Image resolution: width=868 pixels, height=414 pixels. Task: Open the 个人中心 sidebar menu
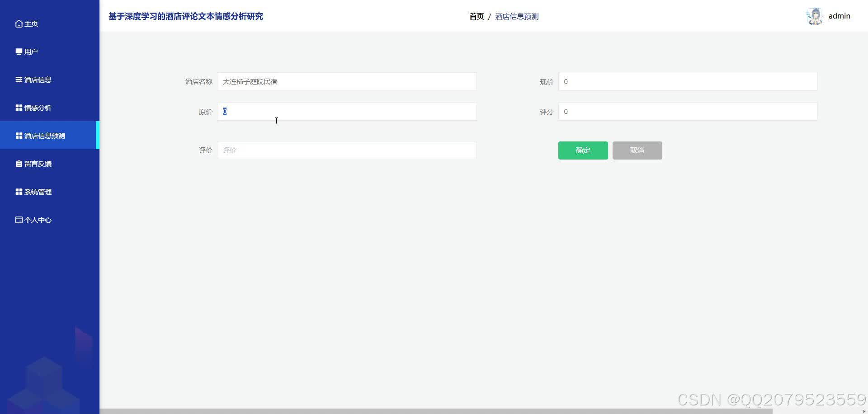50,220
